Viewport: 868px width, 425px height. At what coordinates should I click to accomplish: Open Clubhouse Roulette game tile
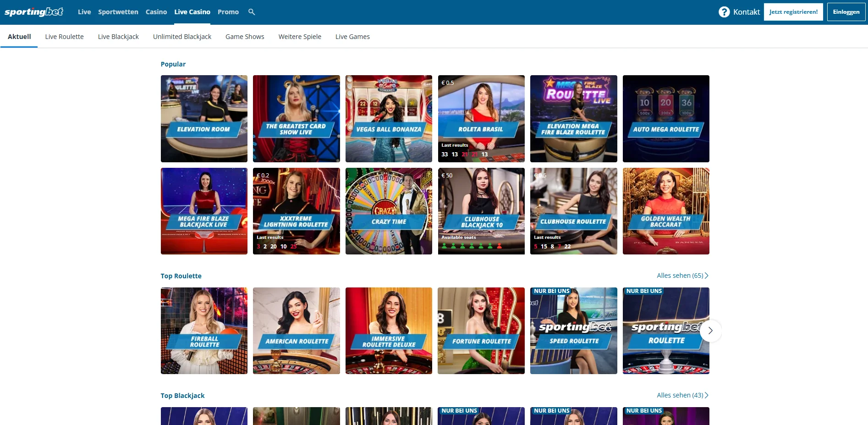coord(574,211)
